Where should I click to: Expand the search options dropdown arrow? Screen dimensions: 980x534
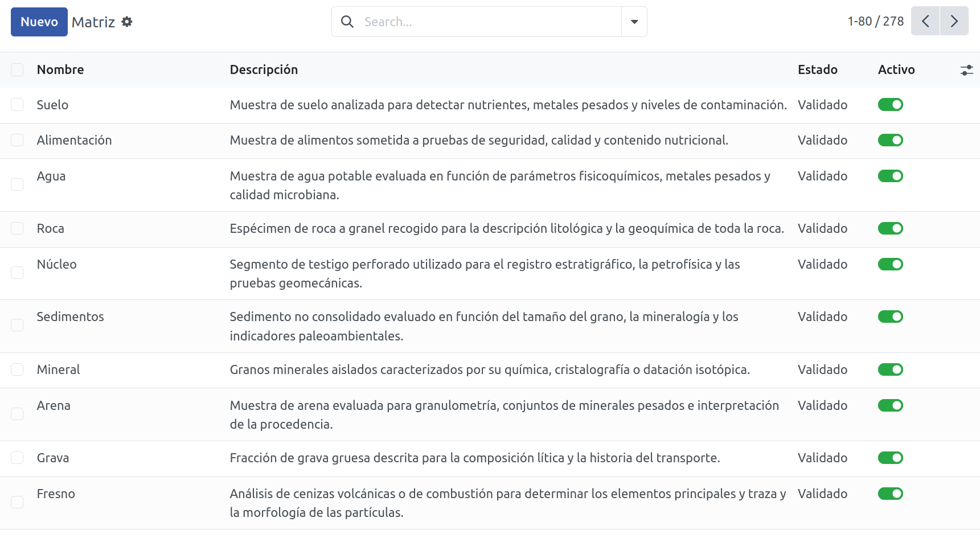634,22
